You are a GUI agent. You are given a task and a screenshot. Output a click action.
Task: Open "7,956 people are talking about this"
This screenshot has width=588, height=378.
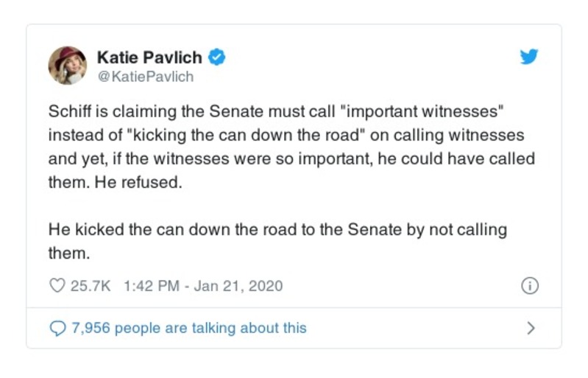[188, 327]
